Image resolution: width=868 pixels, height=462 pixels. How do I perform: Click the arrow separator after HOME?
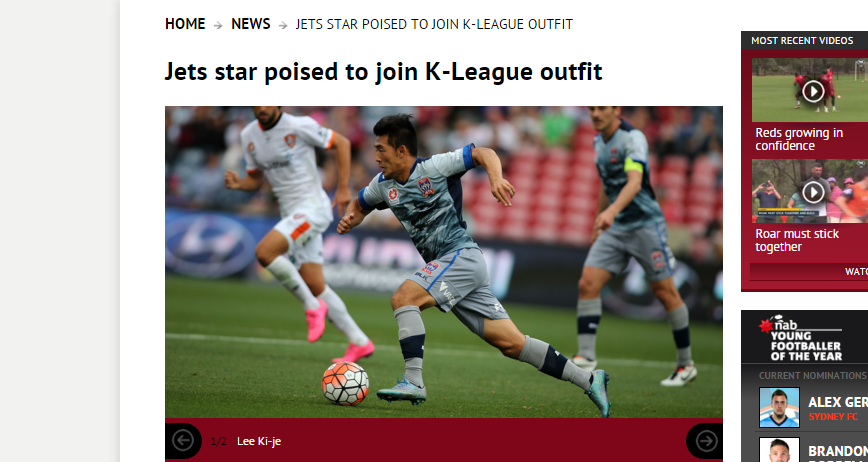[x=218, y=25]
